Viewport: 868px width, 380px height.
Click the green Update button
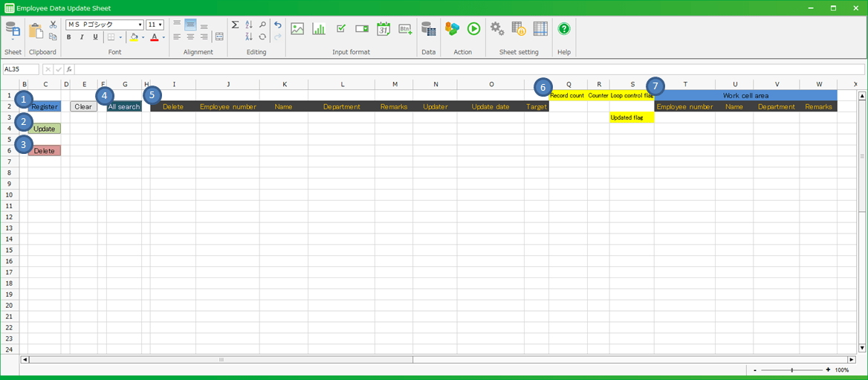coord(45,129)
